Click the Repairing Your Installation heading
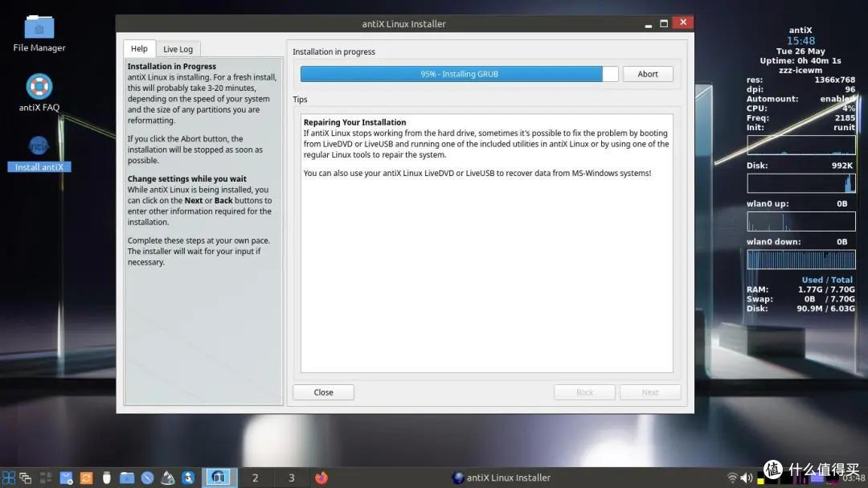Image resolution: width=868 pixels, height=488 pixels. (354, 122)
